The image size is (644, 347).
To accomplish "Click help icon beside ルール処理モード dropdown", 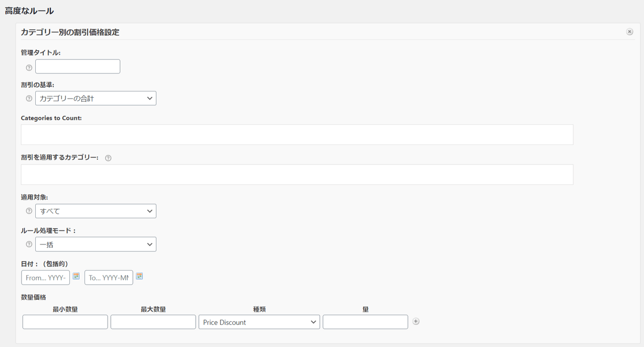I will click(29, 244).
